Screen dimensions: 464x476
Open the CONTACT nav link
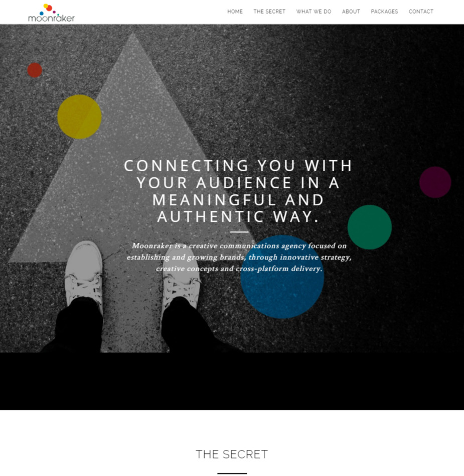coord(421,12)
